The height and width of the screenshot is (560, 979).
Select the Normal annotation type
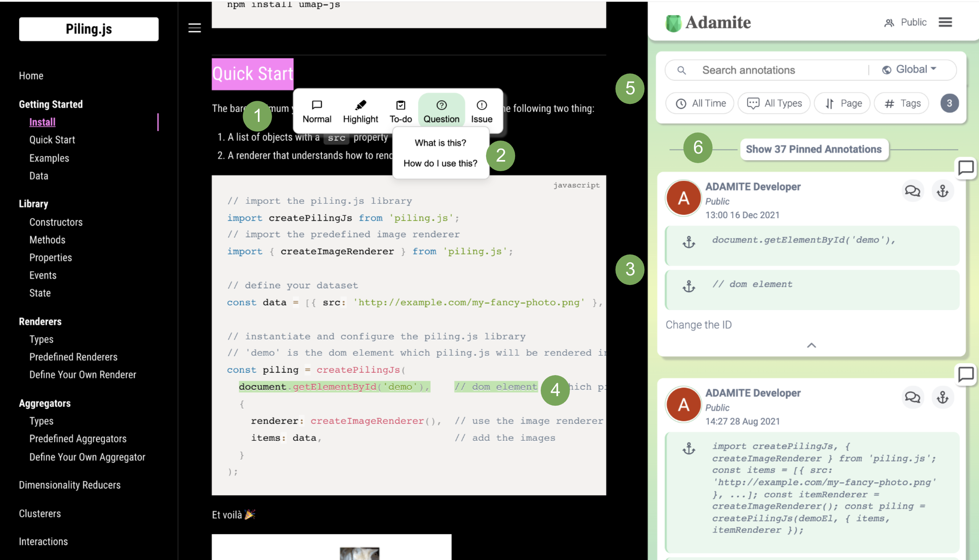click(x=316, y=112)
